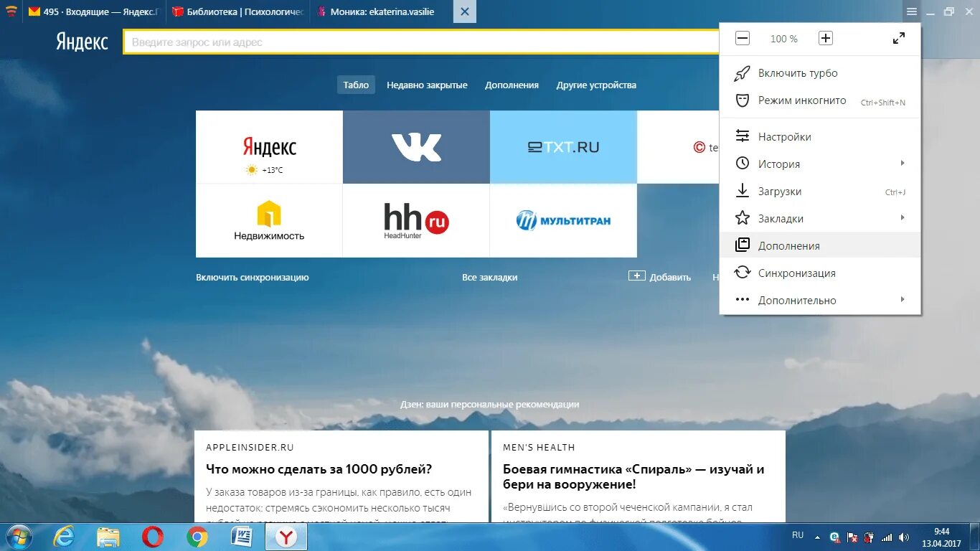Close the active new tab
Screen dimensions: 980x551
465,11
